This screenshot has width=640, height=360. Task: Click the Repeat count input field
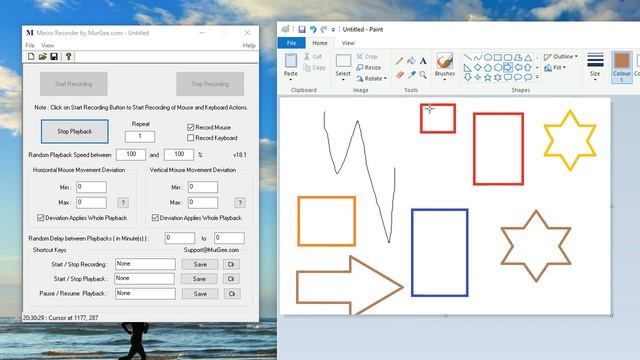140,136
